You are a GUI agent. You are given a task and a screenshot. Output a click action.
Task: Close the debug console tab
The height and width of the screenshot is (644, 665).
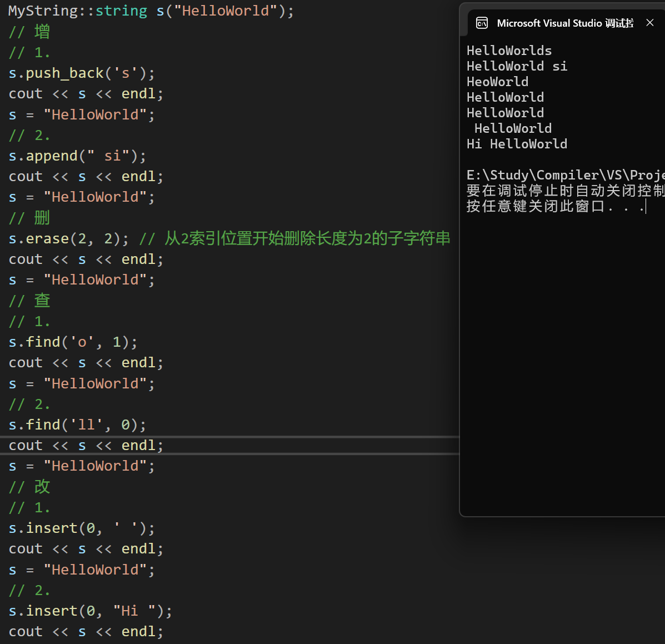649,23
